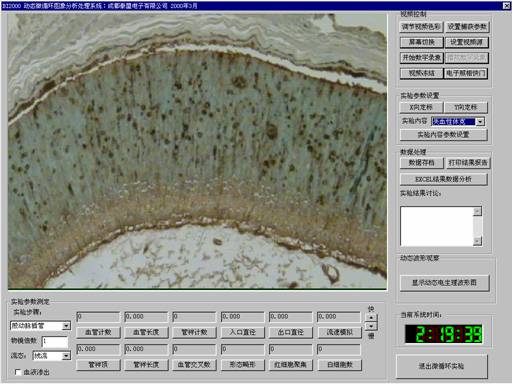Click the Y向定标 calibration button
Viewport: 512px width, 384px height.
(466, 107)
